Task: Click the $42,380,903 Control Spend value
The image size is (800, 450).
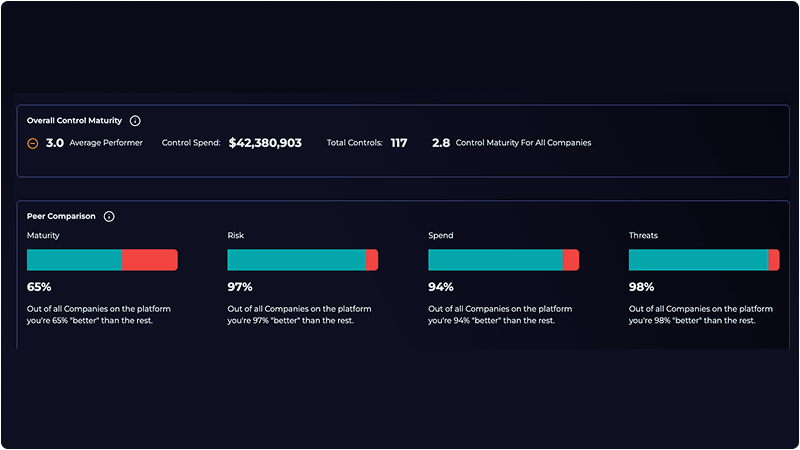Action: click(265, 143)
